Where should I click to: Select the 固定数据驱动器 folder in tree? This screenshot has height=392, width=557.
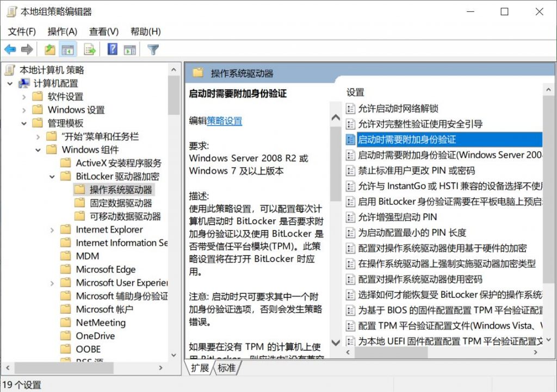tap(121, 203)
